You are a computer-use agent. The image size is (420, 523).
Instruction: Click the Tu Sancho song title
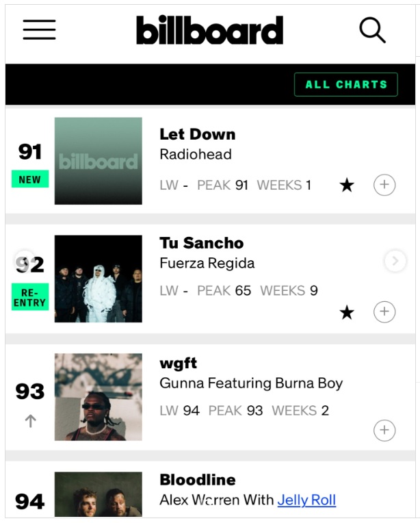coord(201,243)
